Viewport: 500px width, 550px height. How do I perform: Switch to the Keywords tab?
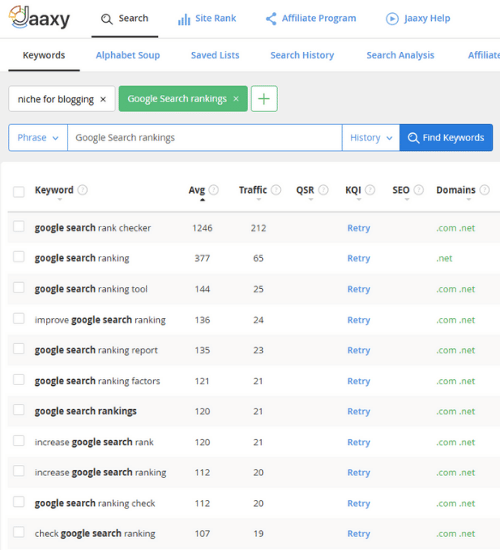[x=44, y=55]
